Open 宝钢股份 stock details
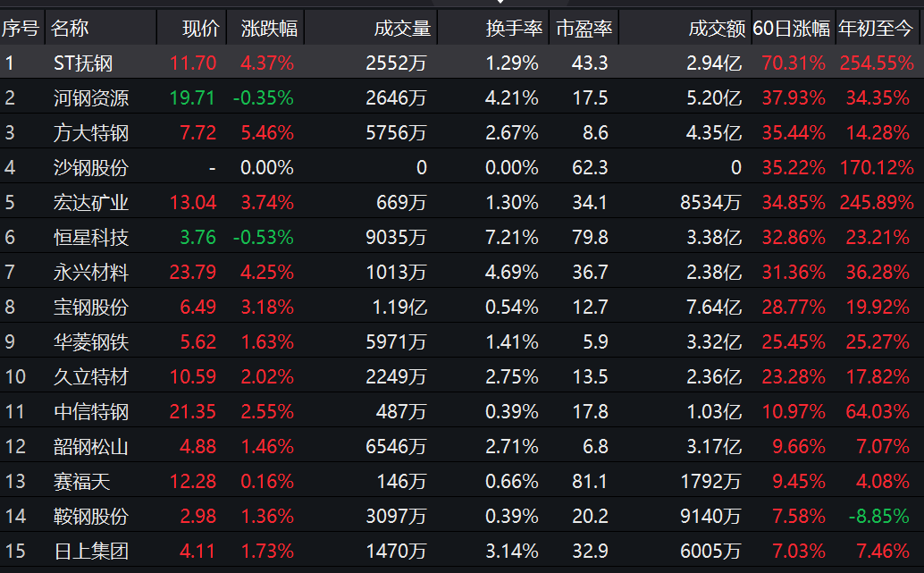This screenshot has height=573, width=924. 90,308
